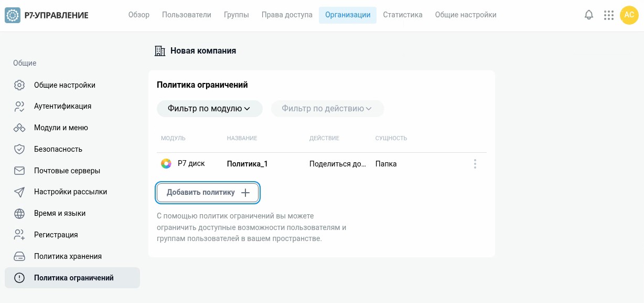Click the Поделиться до... action cell
The width and height of the screenshot is (644, 303).
click(338, 164)
